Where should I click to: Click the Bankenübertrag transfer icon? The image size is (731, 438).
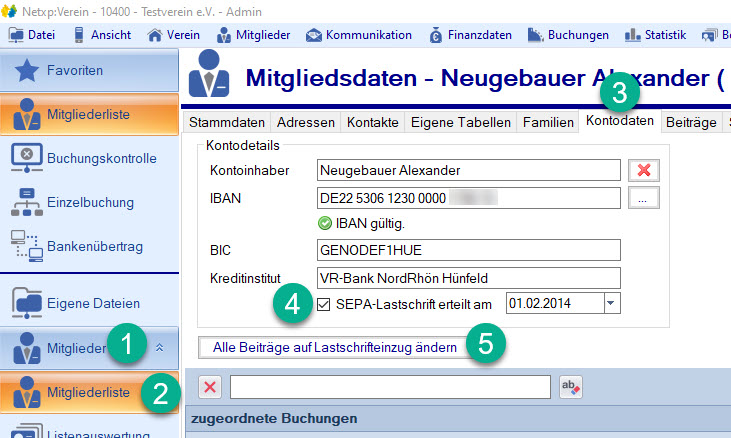27,246
